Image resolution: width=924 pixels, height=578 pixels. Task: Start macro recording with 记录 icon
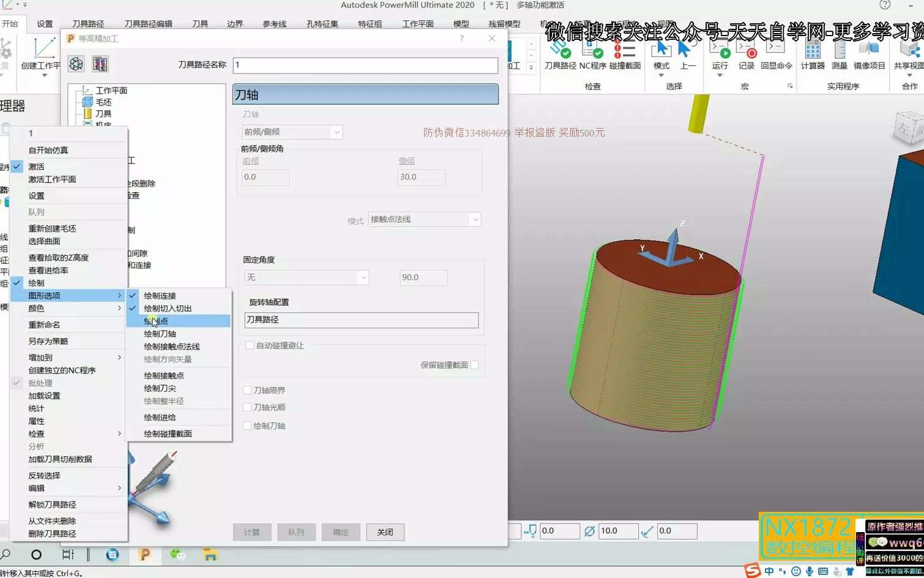pos(746,54)
